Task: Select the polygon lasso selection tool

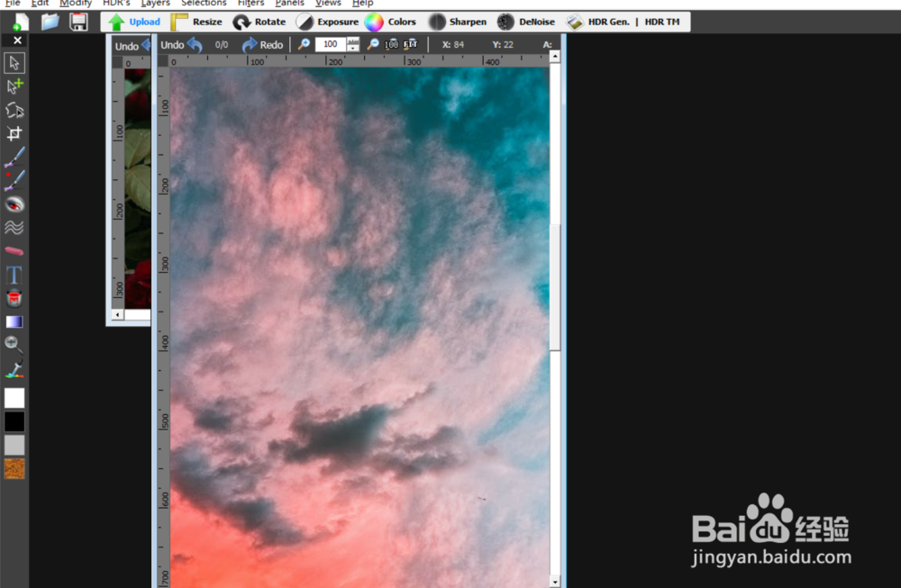Action: [14, 110]
